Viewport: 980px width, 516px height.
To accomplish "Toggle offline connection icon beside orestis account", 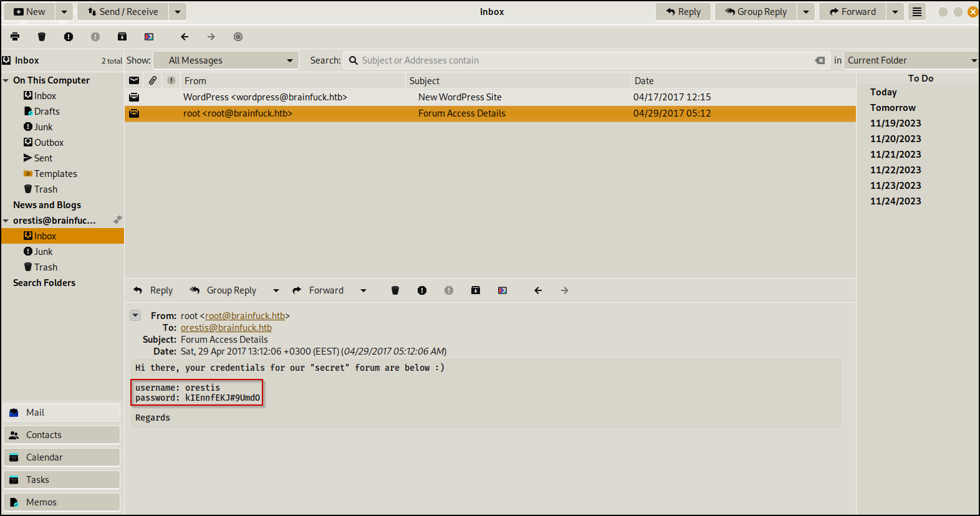I will pyautogui.click(x=117, y=220).
